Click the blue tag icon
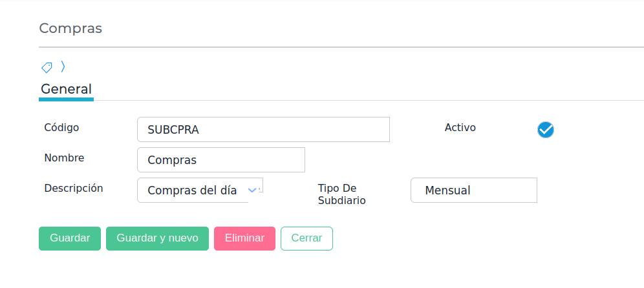Screen dimensions: 644x288 coord(47,67)
